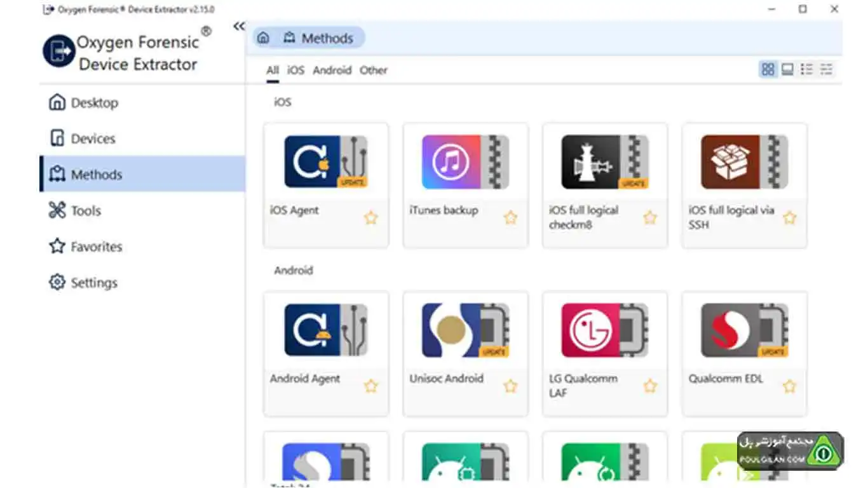Select the detailed list view icon
868x488 pixels.
point(807,69)
